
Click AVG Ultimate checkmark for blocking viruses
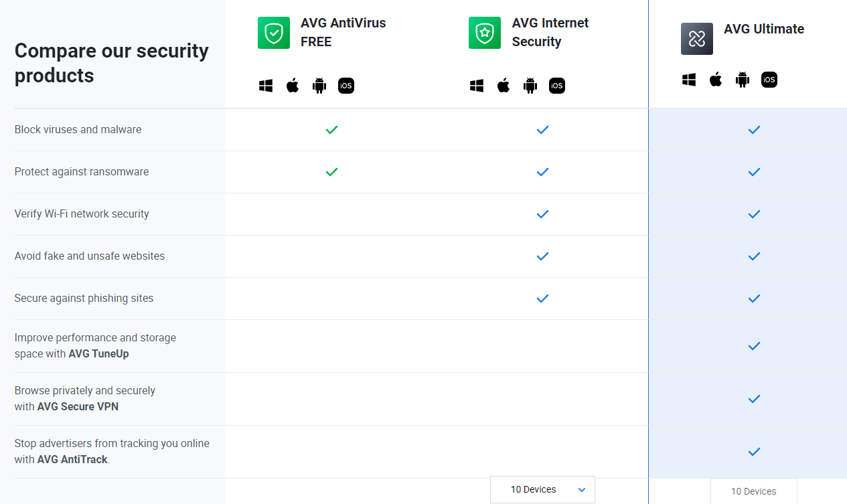pos(754,130)
